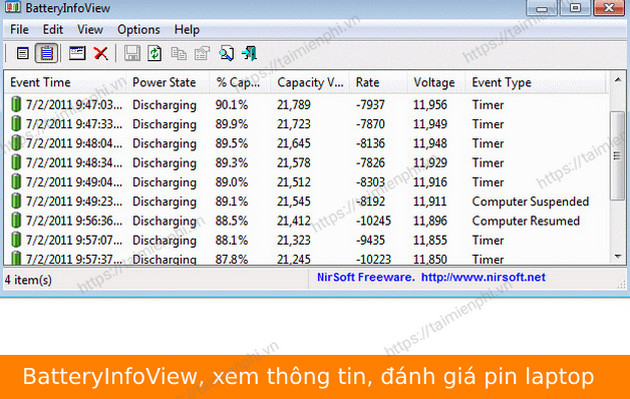The image size is (630, 399).
Task: Select the Show Battery Information toolbar icon
Action: coord(22,53)
